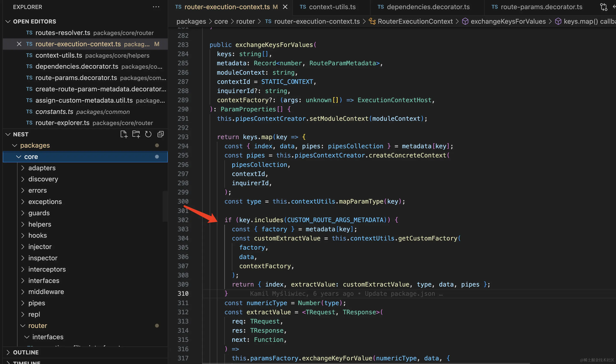This screenshot has width=616, height=364.
Task: Open the Explorer more actions ellipsis menu
Action: click(x=156, y=7)
